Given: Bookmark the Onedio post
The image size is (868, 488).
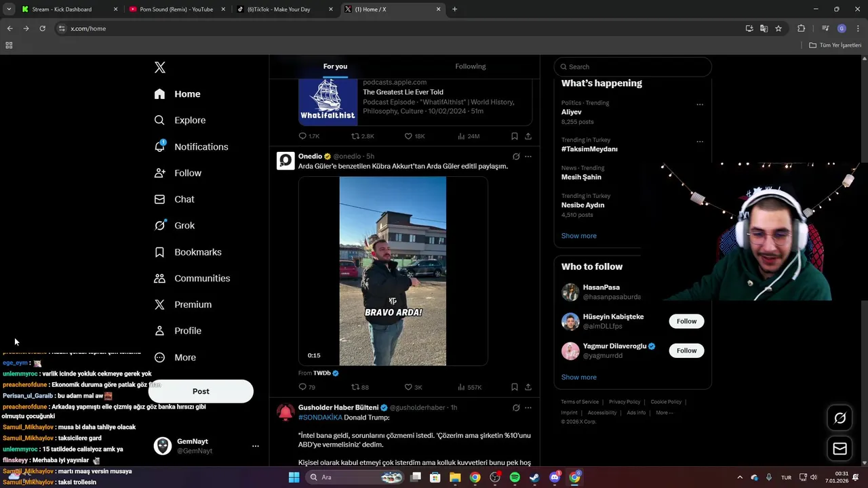Looking at the screenshot, I should click(515, 387).
